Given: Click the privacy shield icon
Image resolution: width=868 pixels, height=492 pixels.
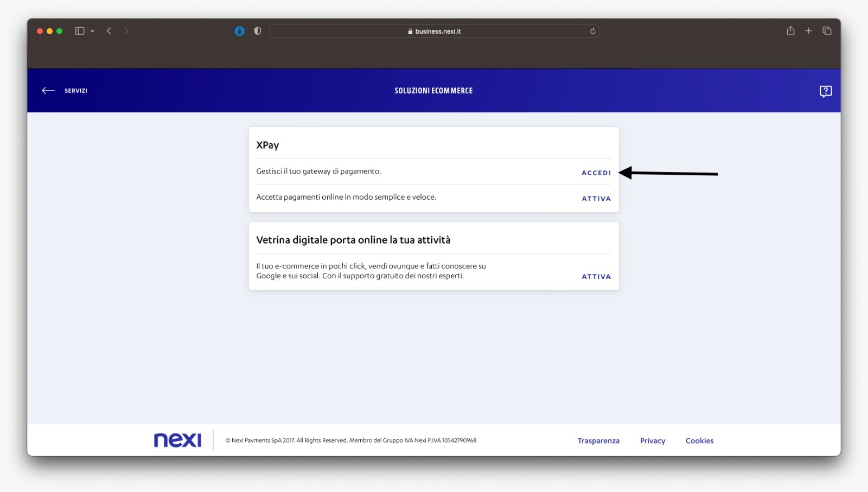Looking at the screenshot, I should pyautogui.click(x=258, y=31).
